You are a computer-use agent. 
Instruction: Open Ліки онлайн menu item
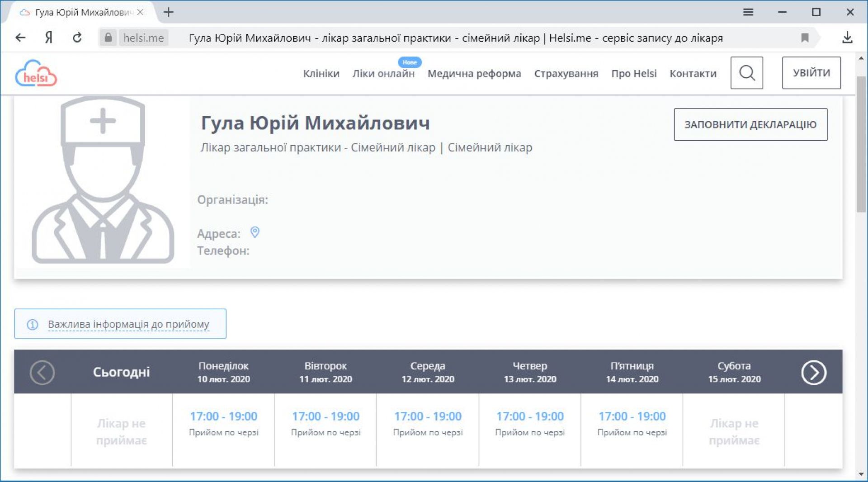point(383,73)
